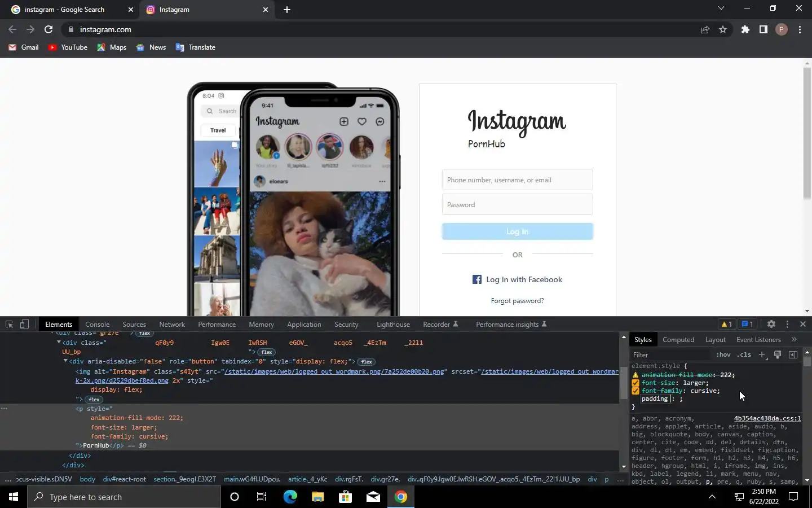The image size is (812, 508).
Task: Collapse the div with aria-disabled="false"
Action: (65, 361)
